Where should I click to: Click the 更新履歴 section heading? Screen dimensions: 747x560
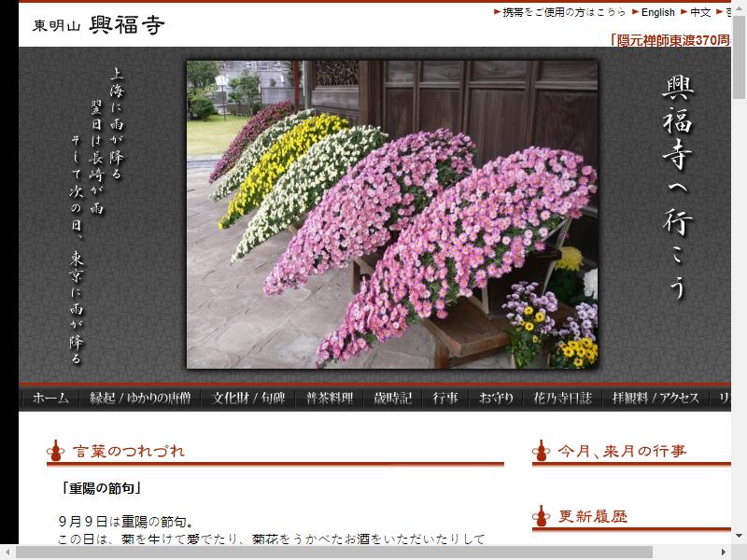tap(593, 516)
